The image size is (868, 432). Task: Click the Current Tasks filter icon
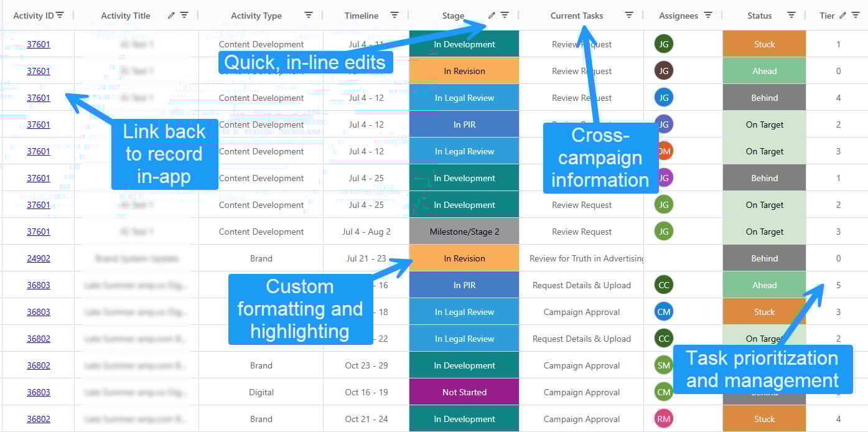pyautogui.click(x=629, y=16)
